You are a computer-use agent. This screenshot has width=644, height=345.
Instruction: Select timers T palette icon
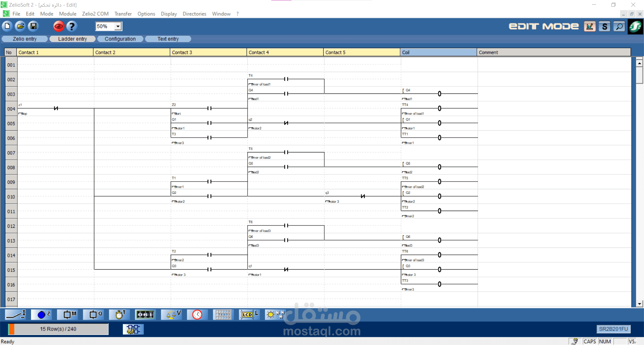(x=120, y=315)
